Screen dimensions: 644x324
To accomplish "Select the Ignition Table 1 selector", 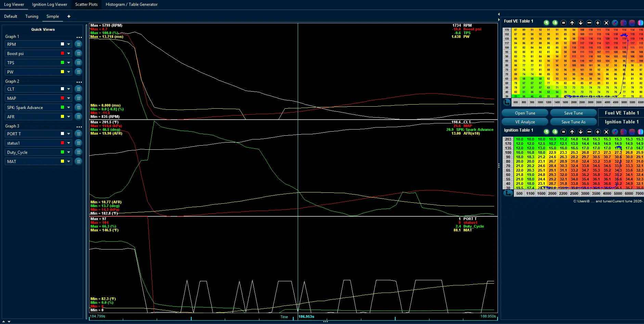I will click(x=621, y=122).
